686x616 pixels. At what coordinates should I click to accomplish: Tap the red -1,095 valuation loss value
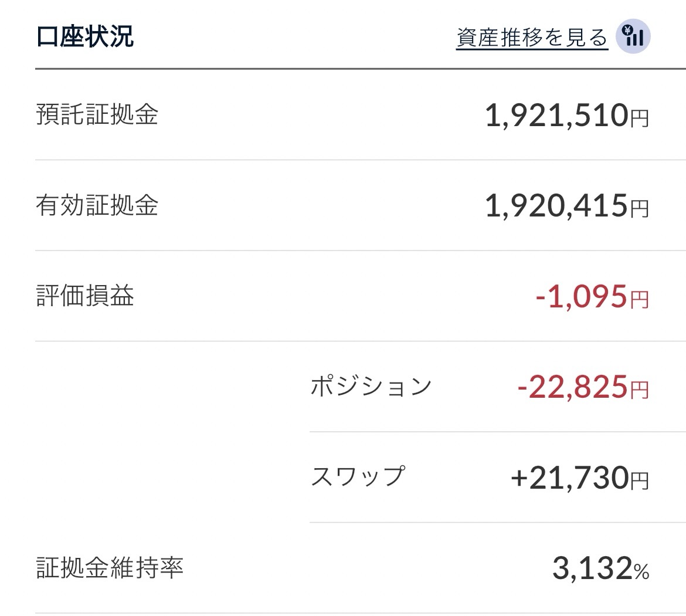tap(581, 297)
